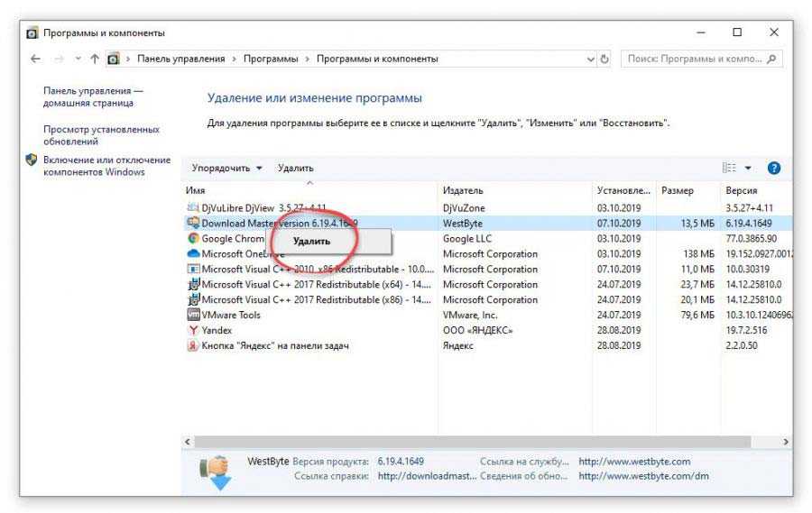The width and height of the screenshot is (812, 513).
Task: Click the Microsoft OneDrive cloud icon
Action: coord(193,254)
